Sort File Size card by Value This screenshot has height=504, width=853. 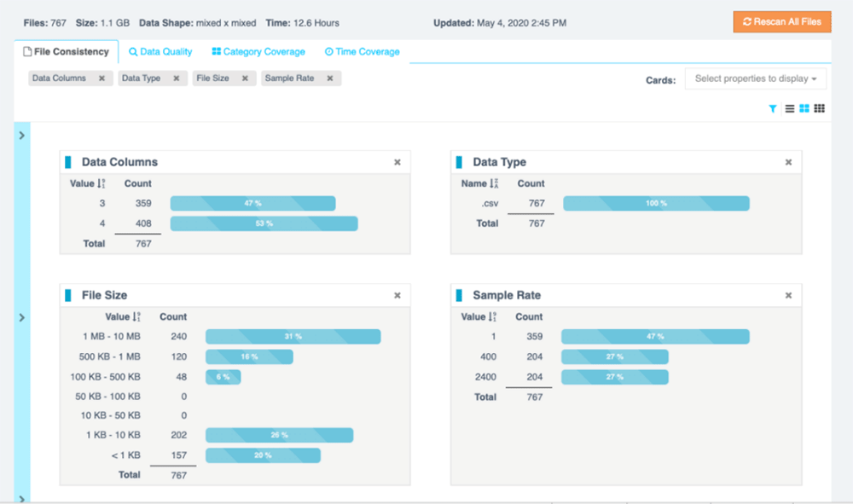[136, 316]
